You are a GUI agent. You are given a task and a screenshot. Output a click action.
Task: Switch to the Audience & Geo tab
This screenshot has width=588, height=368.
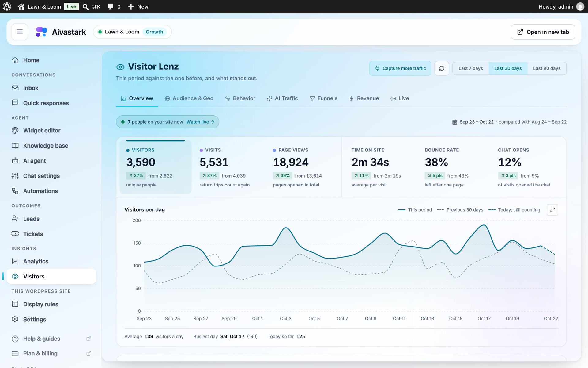coord(189,98)
